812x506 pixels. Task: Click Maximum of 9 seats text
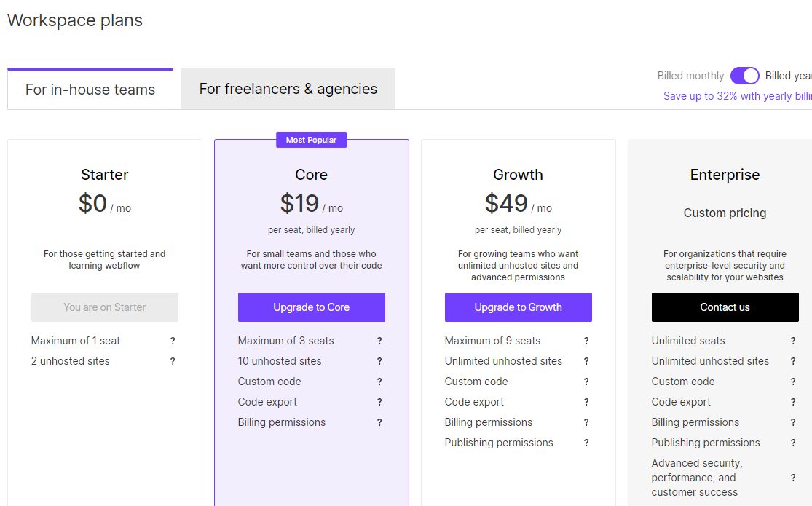[x=492, y=341]
